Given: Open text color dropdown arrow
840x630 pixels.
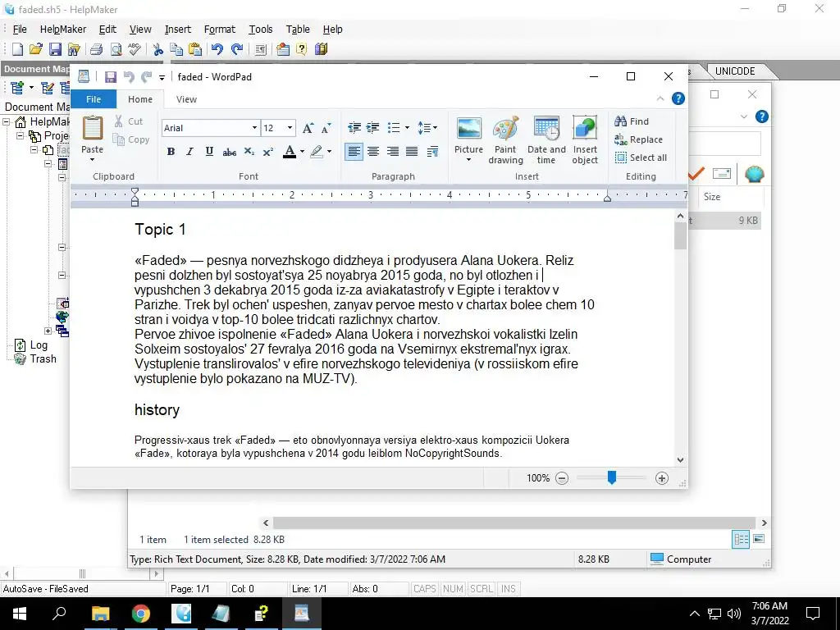Looking at the screenshot, I should pyautogui.click(x=302, y=152).
